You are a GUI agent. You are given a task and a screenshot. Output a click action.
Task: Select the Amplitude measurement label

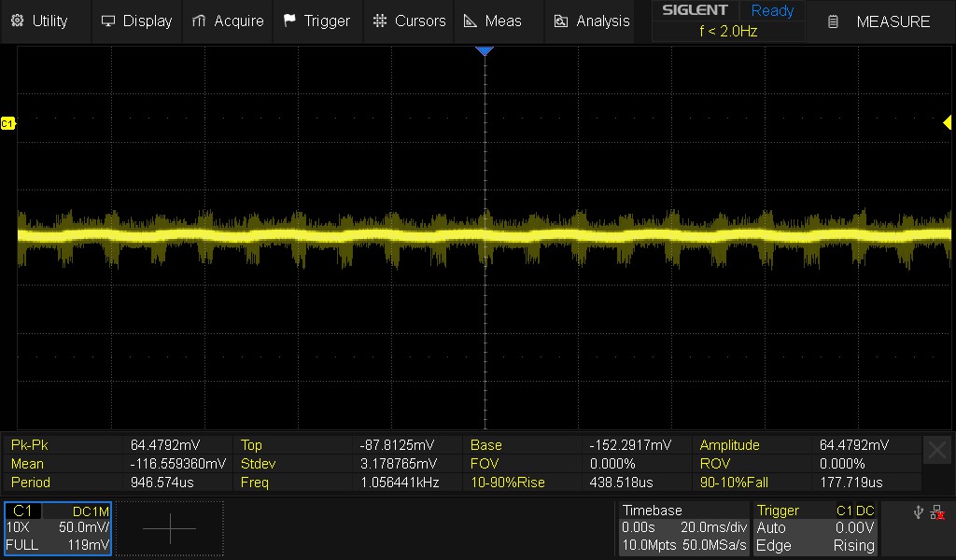tap(729, 445)
